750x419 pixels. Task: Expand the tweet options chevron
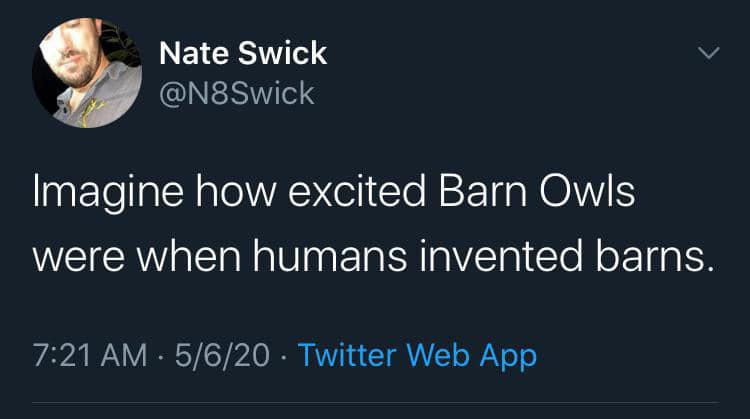point(708,53)
